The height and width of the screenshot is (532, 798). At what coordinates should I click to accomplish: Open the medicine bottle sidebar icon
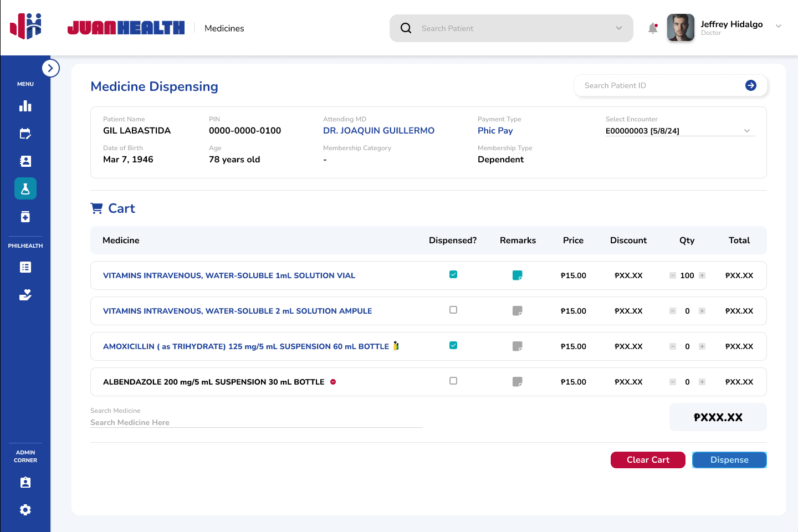tap(25, 217)
